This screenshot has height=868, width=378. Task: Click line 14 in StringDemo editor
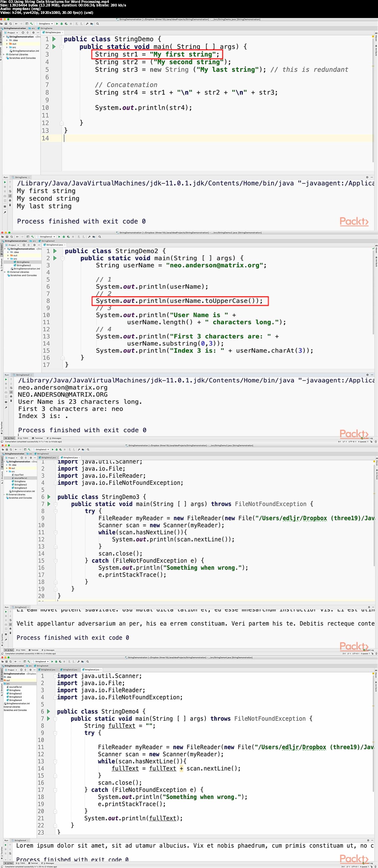click(x=217, y=138)
